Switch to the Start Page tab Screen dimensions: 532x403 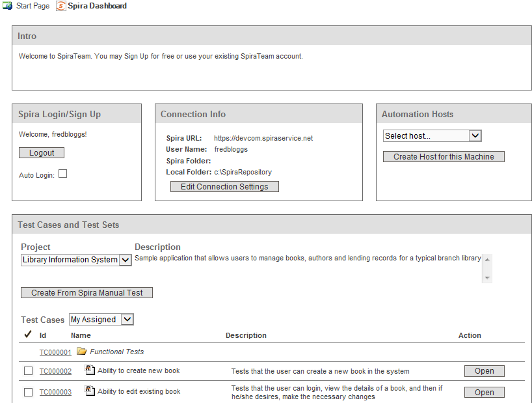(32, 6)
